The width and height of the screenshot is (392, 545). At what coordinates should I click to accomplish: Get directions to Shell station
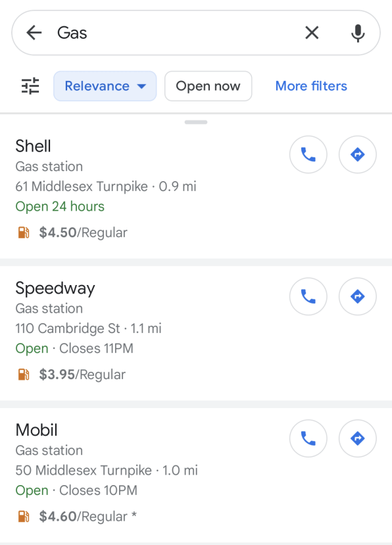[358, 154]
